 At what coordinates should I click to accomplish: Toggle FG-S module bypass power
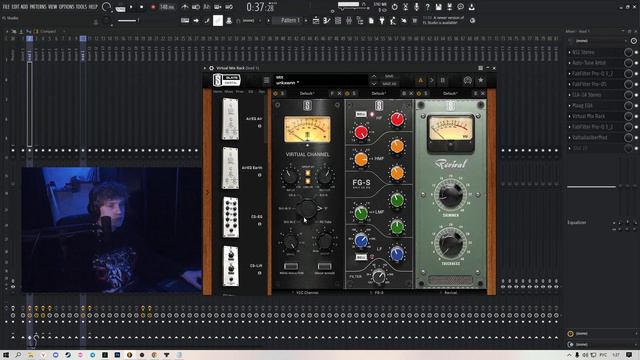[x=347, y=93]
